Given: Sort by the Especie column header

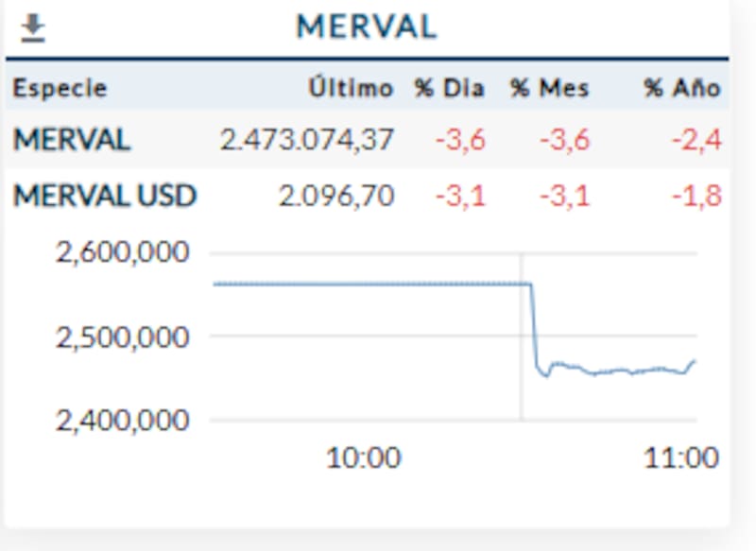Looking at the screenshot, I should 60,89.
